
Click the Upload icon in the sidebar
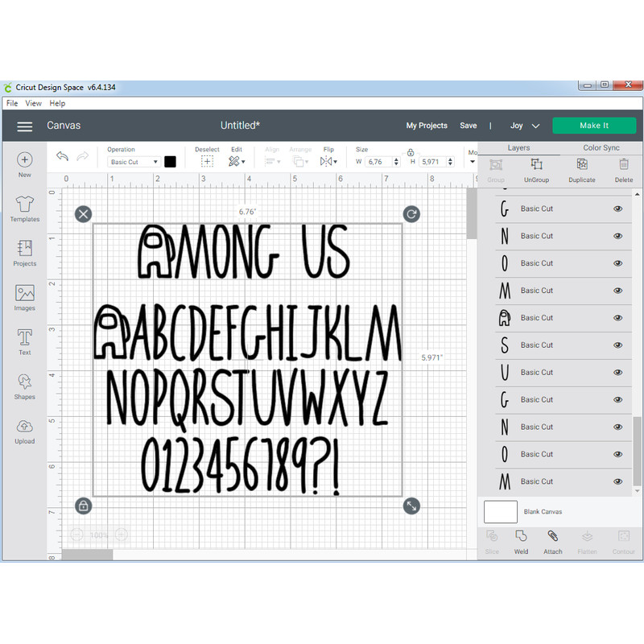[24, 428]
